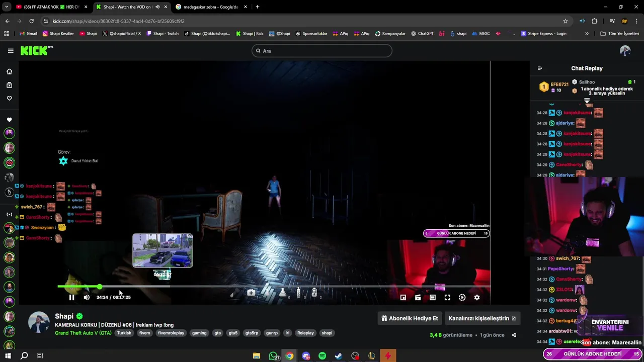Open the Windows Start menu
The width and height of the screenshot is (644, 362).
(x=8, y=356)
